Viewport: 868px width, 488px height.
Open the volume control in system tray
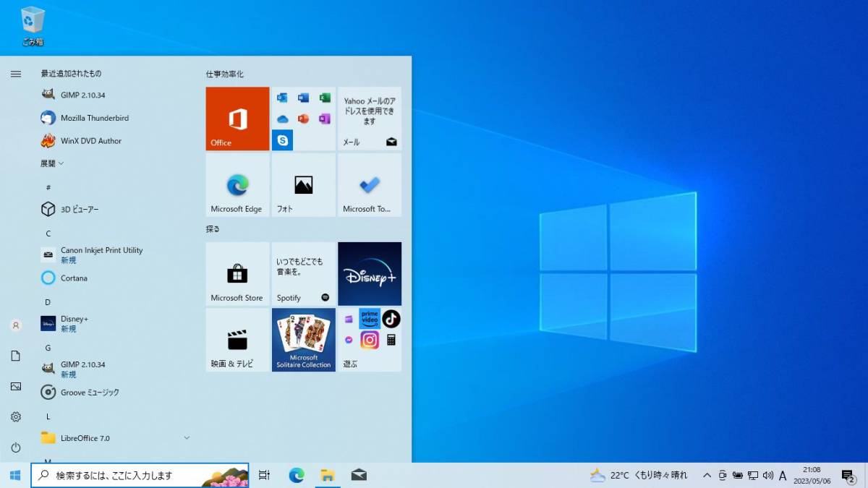tap(767, 475)
